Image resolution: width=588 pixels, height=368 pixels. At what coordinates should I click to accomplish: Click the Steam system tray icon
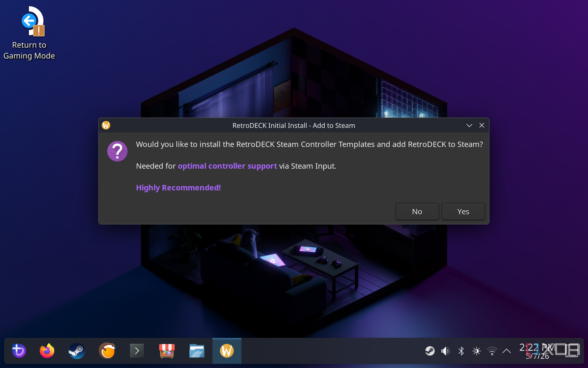point(430,351)
